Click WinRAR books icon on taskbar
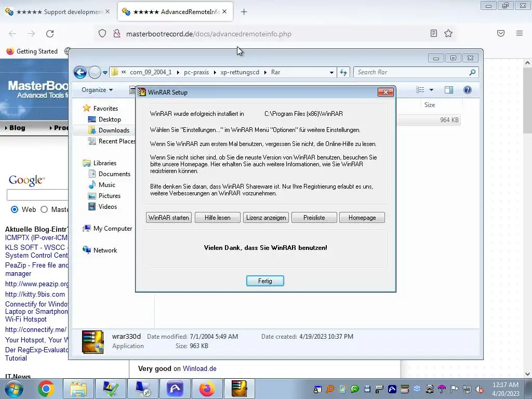This screenshot has height=399, width=532. coord(239,389)
